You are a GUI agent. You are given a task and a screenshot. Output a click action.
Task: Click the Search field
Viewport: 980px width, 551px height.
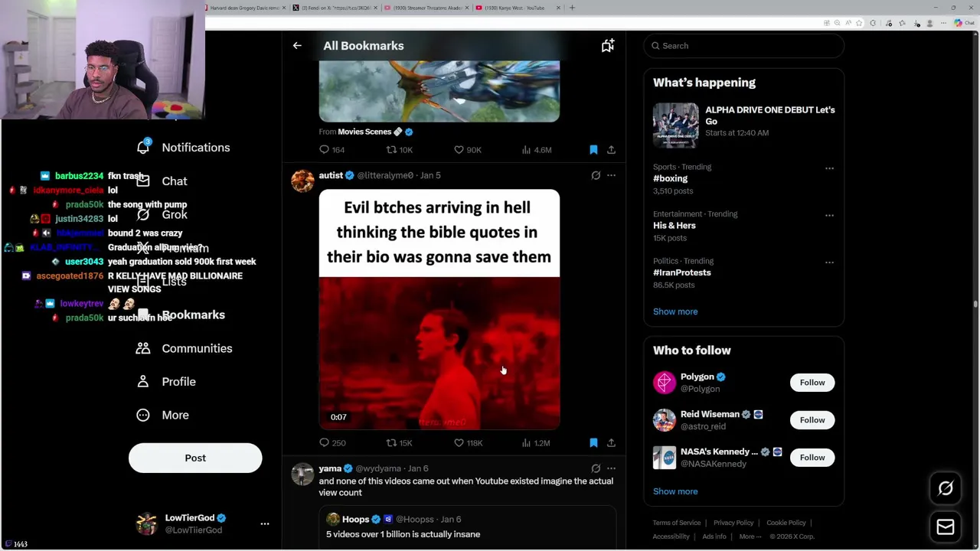pos(743,46)
